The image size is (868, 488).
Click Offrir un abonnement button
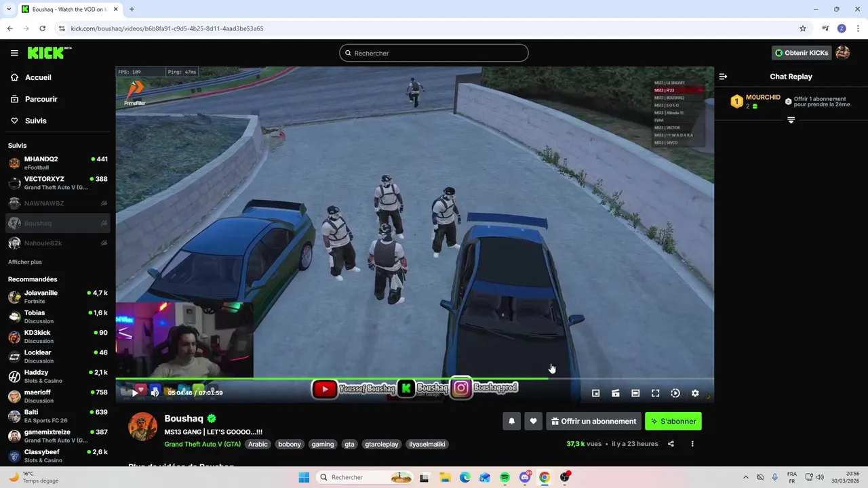(x=593, y=421)
